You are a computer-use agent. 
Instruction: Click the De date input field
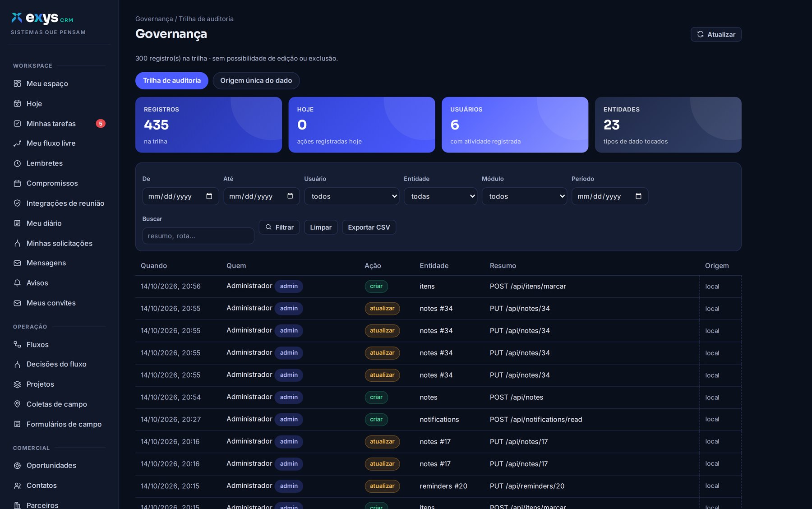(180, 196)
